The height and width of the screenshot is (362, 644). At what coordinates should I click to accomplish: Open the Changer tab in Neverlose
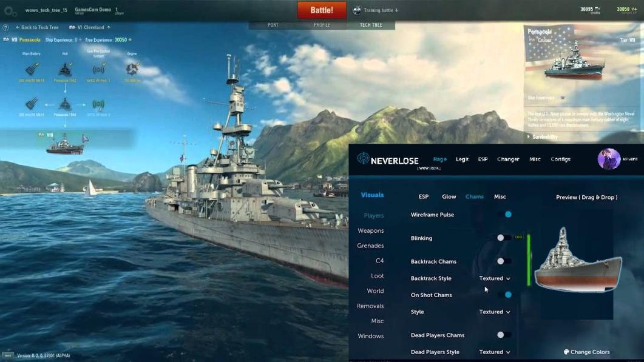[508, 159]
